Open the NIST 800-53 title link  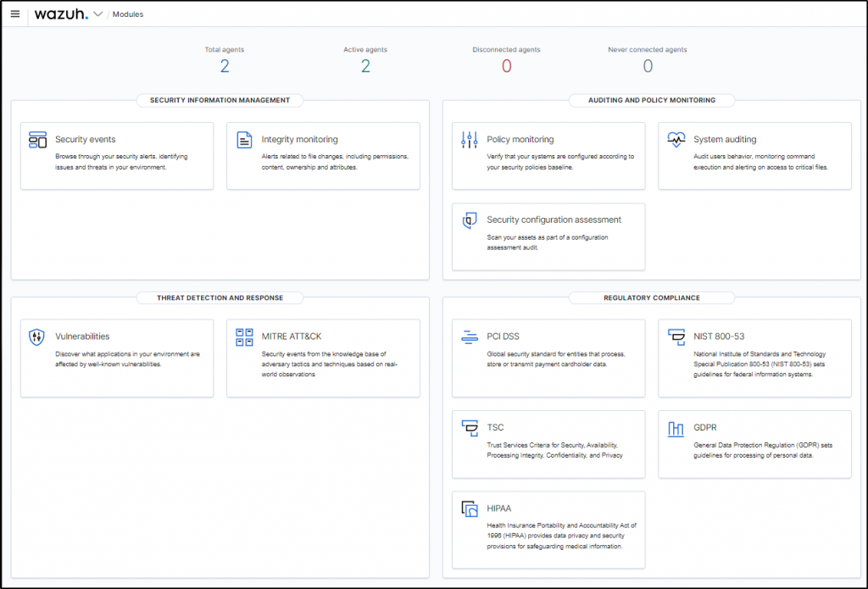click(719, 336)
